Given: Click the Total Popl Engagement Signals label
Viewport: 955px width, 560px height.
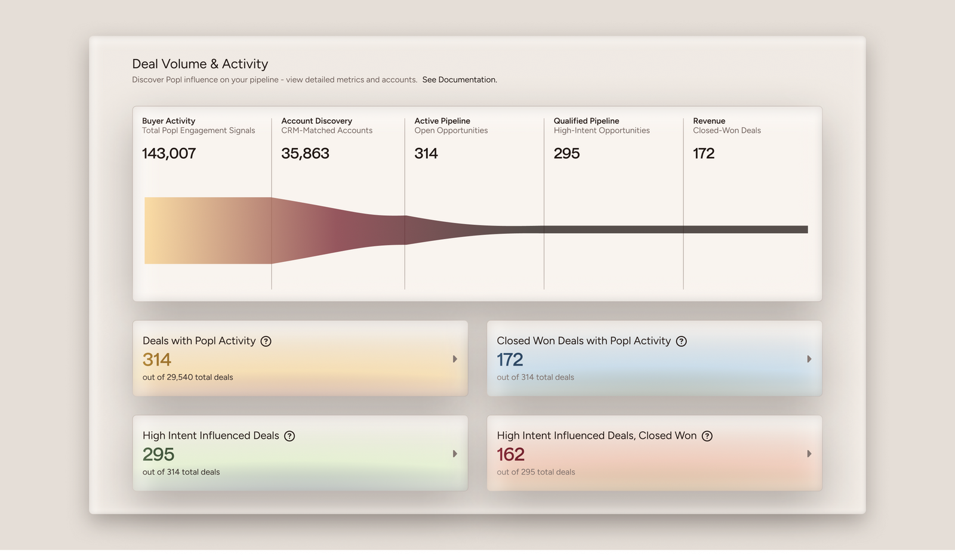Looking at the screenshot, I should click(x=198, y=131).
